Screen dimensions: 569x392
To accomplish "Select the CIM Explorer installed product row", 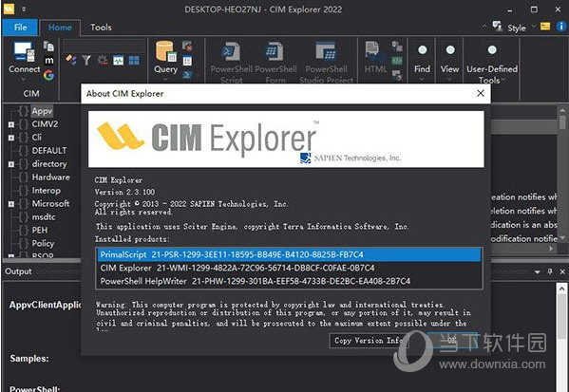I will pyautogui.click(x=289, y=268).
